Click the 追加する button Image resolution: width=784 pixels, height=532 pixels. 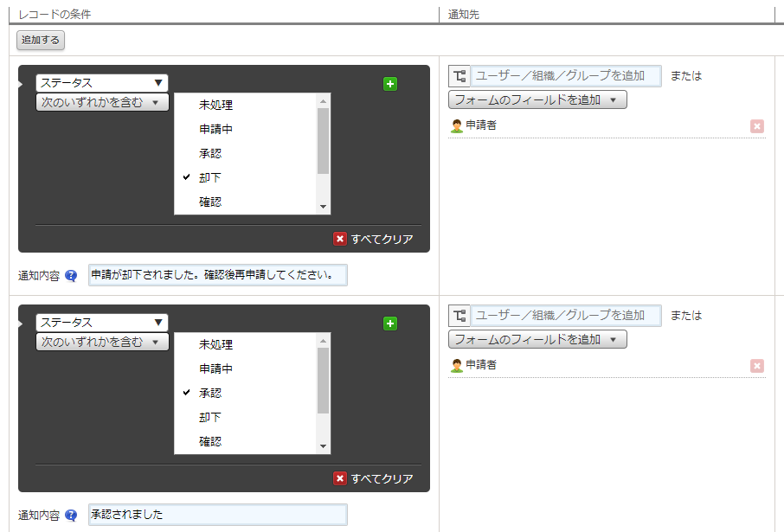pyautogui.click(x=41, y=40)
